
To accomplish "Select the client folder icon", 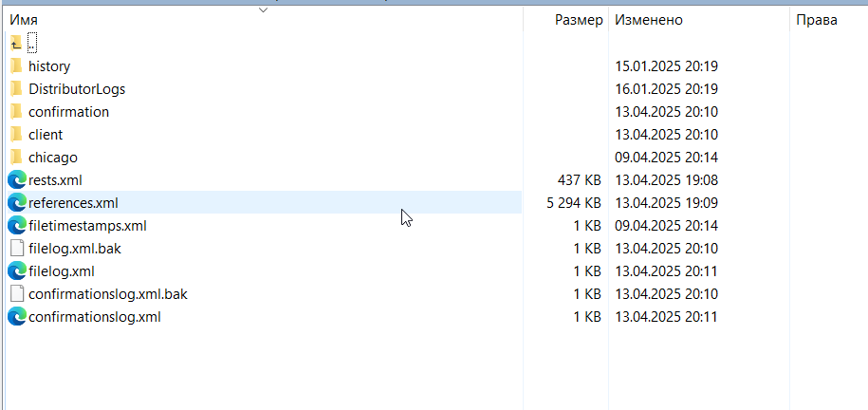I will [17, 134].
